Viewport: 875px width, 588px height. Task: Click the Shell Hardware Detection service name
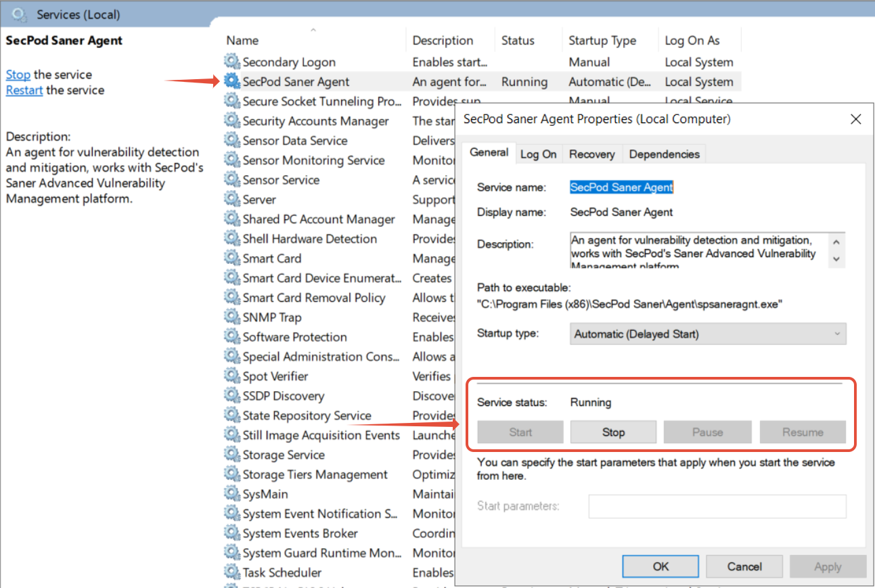(x=310, y=239)
